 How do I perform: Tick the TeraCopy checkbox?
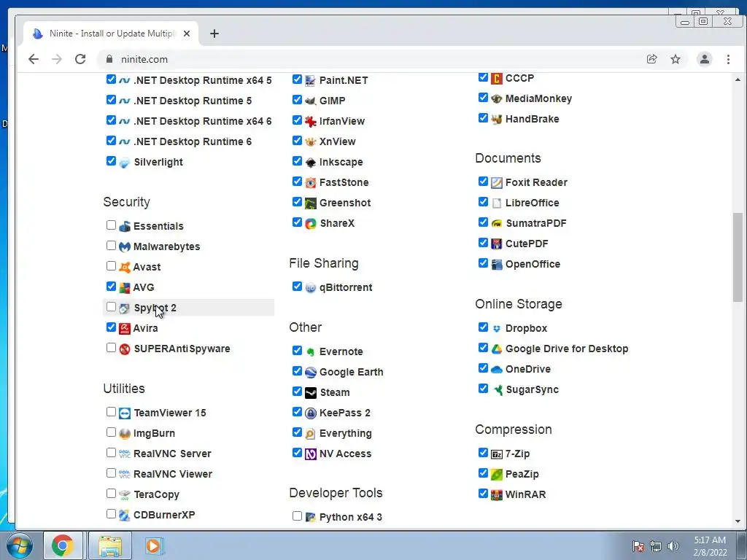click(x=111, y=494)
